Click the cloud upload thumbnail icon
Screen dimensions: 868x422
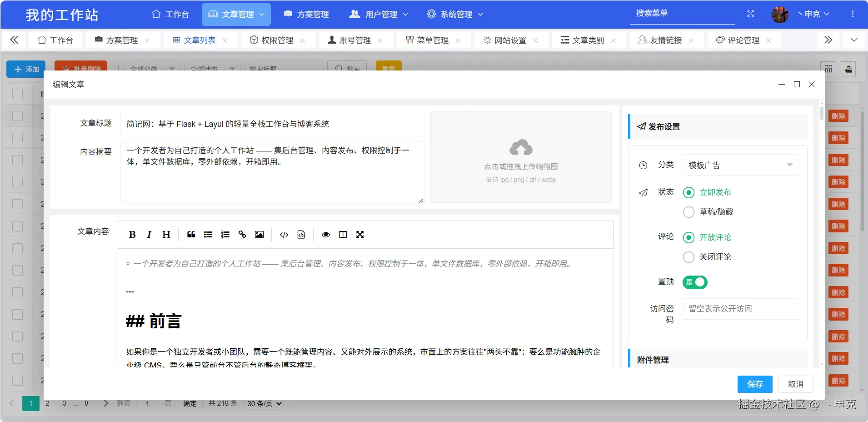pyautogui.click(x=521, y=147)
